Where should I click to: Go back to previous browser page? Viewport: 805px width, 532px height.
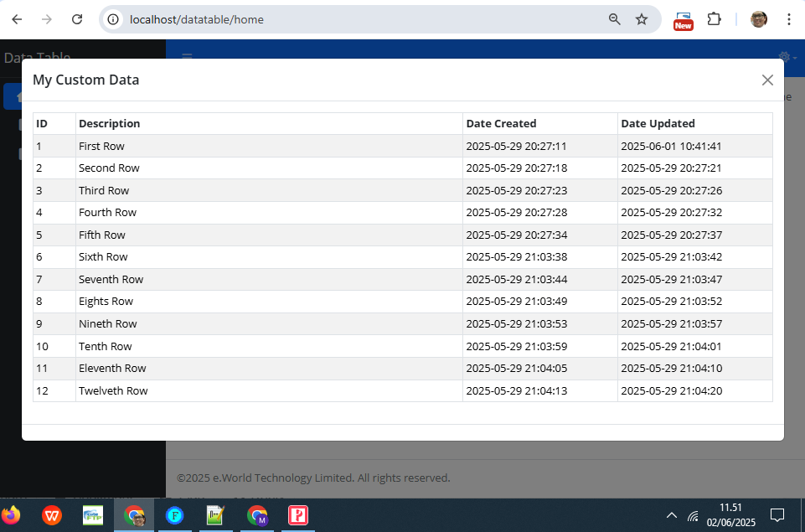point(17,19)
